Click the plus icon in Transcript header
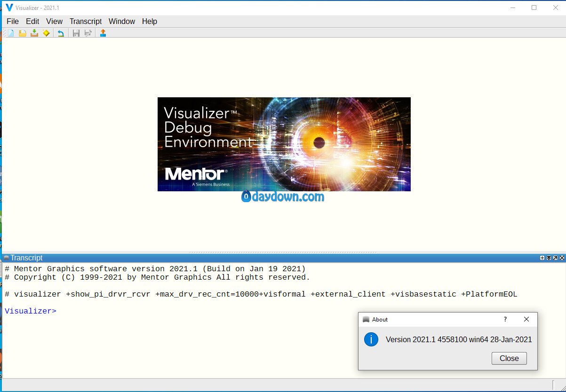Image resolution: width=566 pixels, height=392 pixels. pyautogui.click(x=542, y=258)
